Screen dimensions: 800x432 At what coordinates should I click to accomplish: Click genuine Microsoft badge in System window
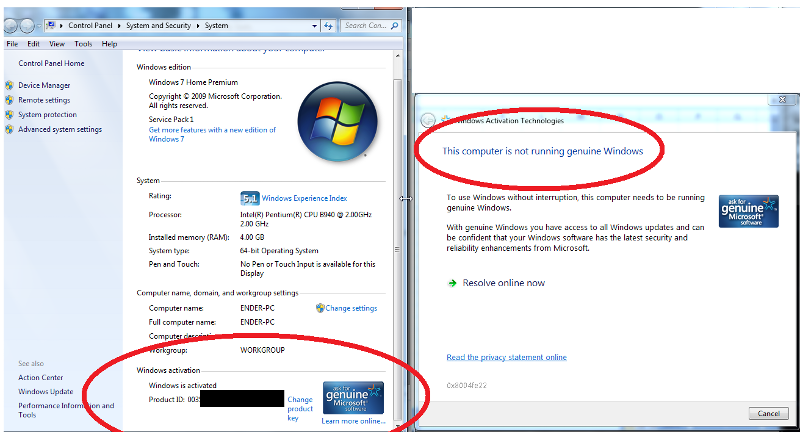click(353, 398)
